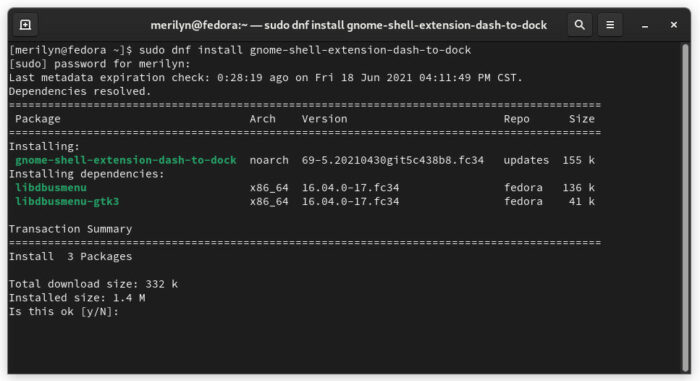
Task: Open a new terminal tab
Action: point(25,25)
